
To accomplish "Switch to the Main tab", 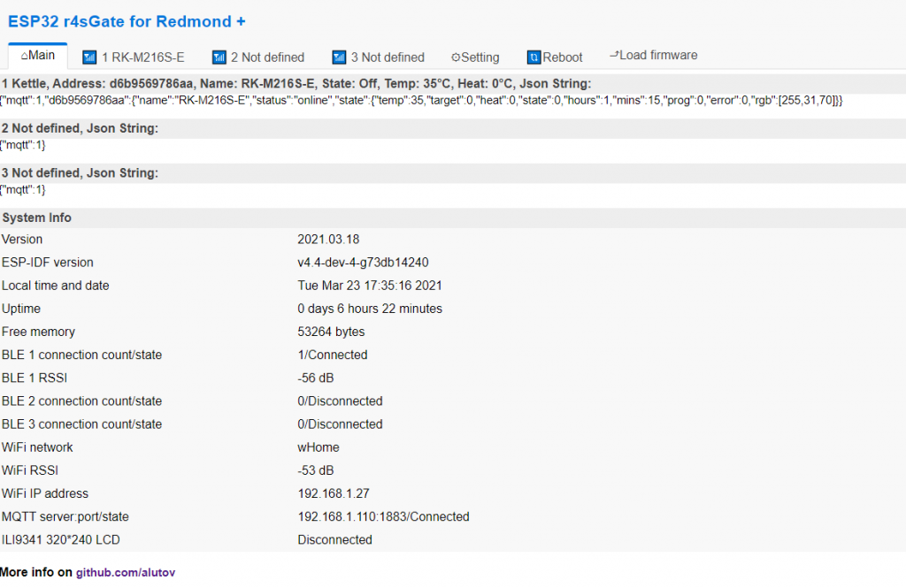I will [x=37, y=54].
